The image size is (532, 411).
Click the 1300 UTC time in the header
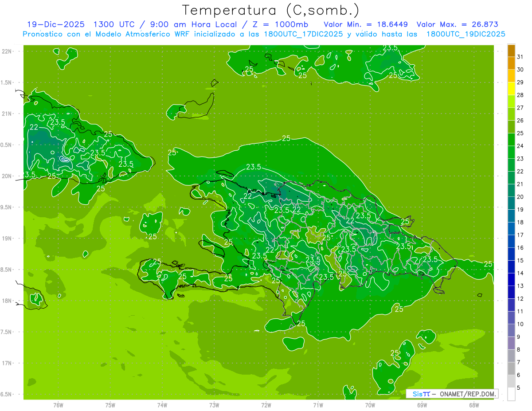coord(112,24)
